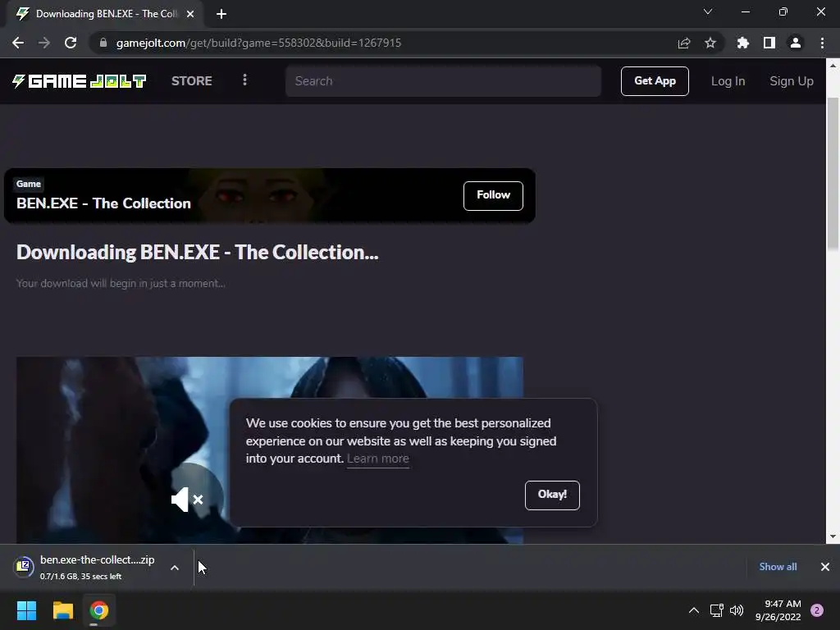The width and height of the screenshot is (840, 630).
Task: Unmute the video via speaker icon
Action: [187, 500]
